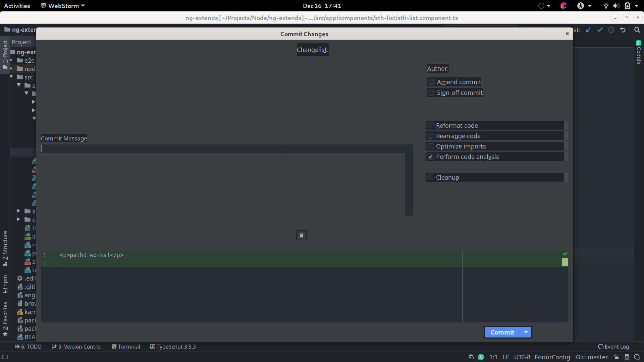This screenshot has width=644, height=362.
Task: Open the Commit button dropdown arrow
Action: pyautogui.click(x=525, y=332)
